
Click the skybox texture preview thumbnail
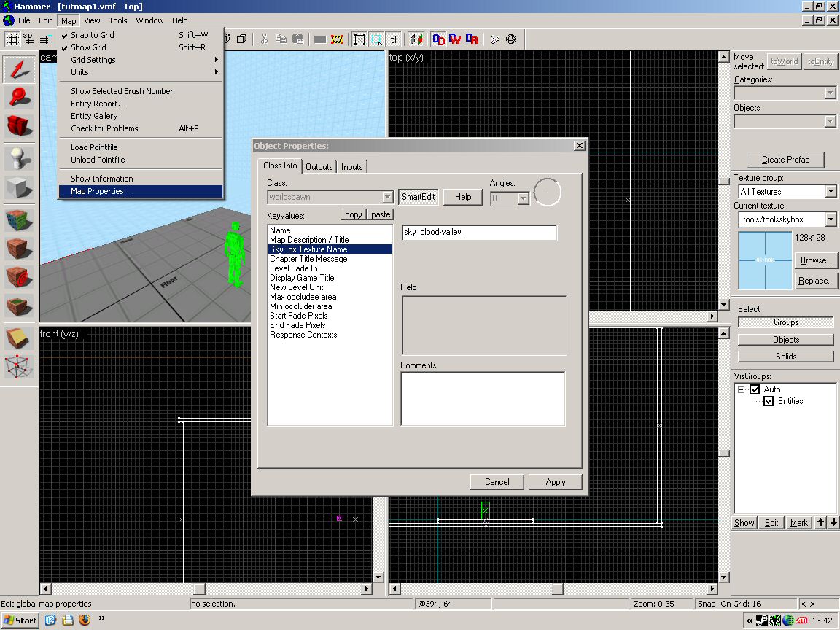click(x=765, y=260)
